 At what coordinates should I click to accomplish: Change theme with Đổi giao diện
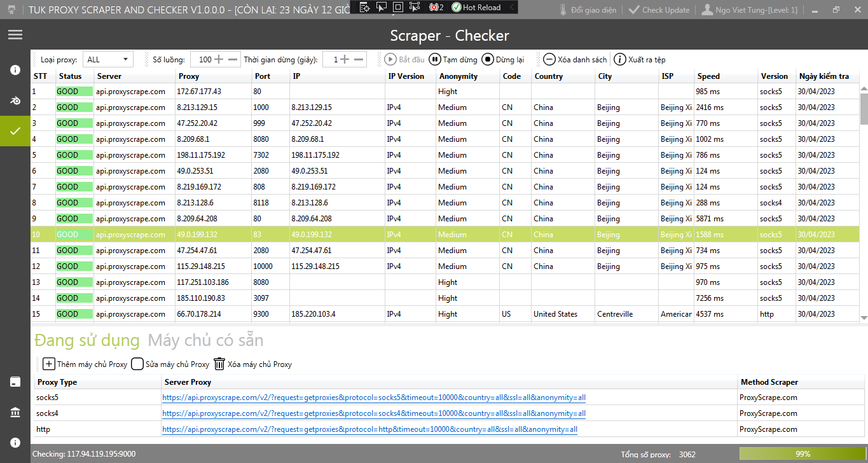pos(587,10)
